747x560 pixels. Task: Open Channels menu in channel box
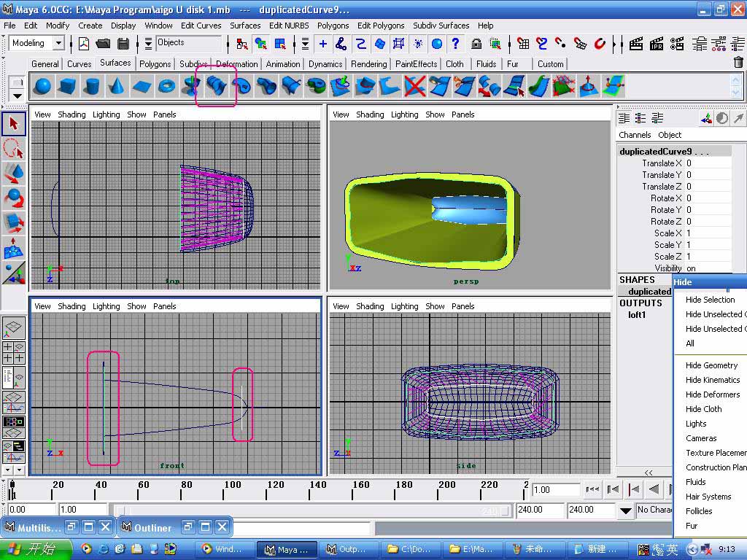(x=635, y=135)
